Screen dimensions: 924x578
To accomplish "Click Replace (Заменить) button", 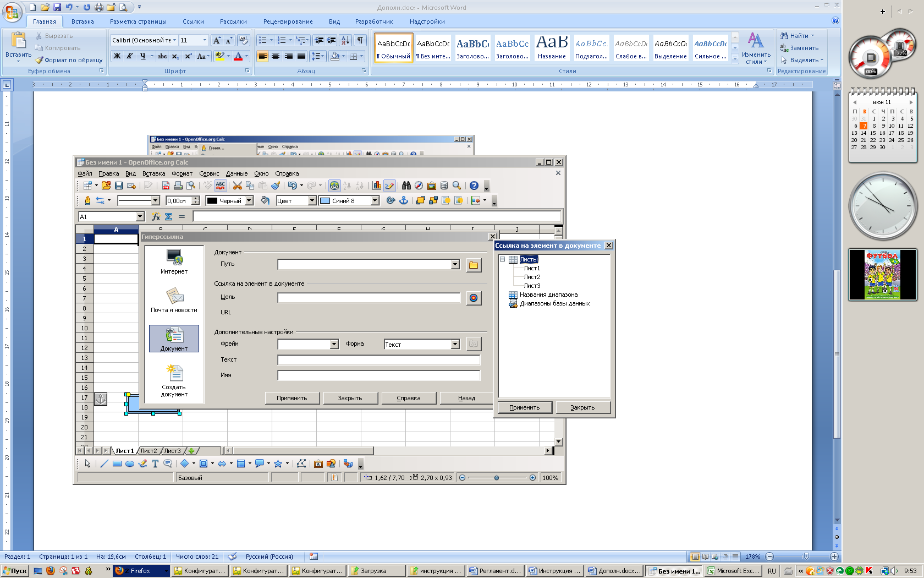I will pos(800,48).
